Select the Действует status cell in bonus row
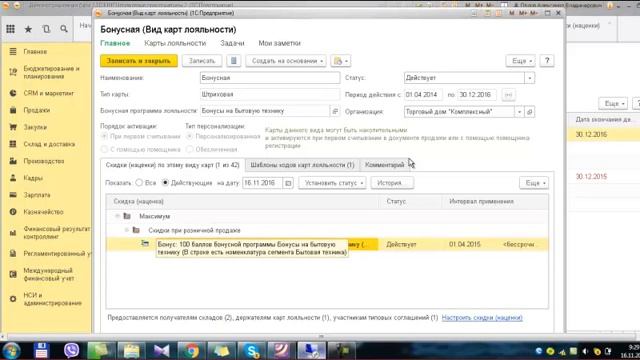This screenshot has height=360, width=640. pos(411,244)
